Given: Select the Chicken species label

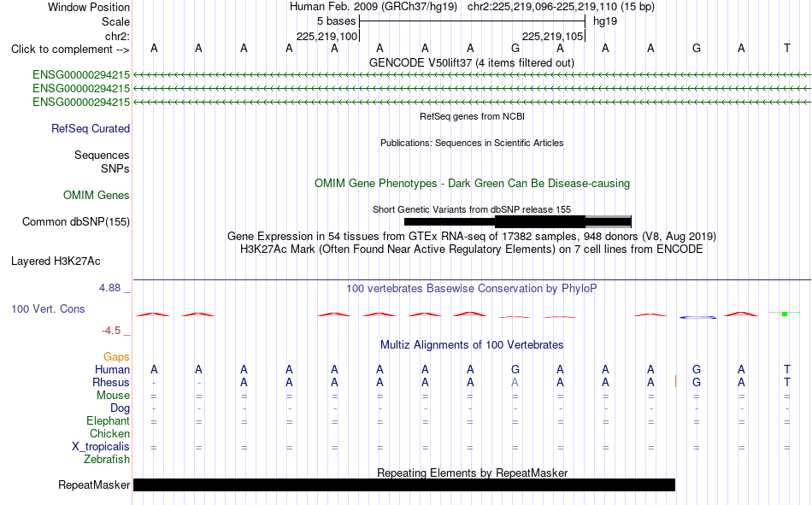Looking at the screenshot, I should tap(109, 433).
